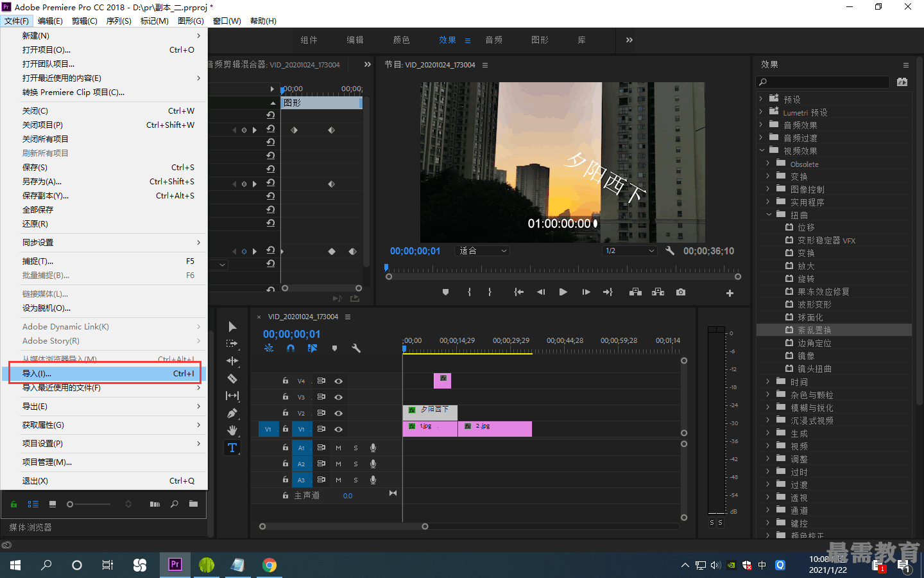This screenshot has height=578, width=924.
Task: Expand the 杂色与颗粒 folder
Action: point(768,394)
